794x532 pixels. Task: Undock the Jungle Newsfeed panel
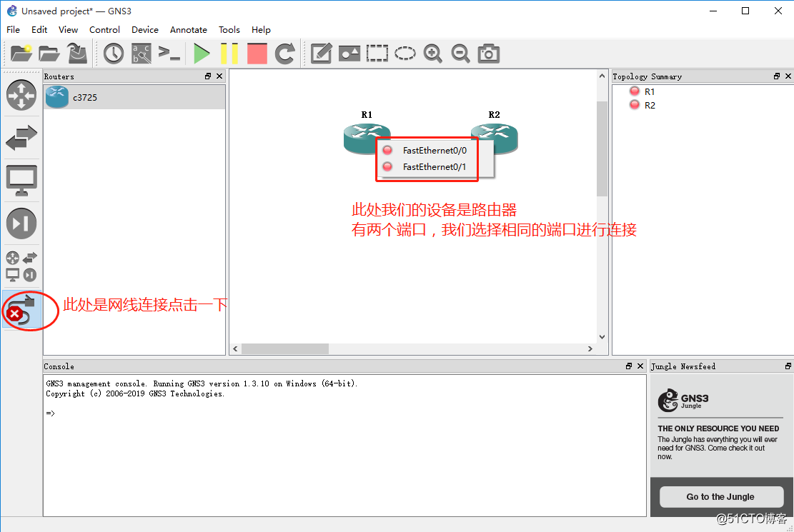(x=788, y=366)
